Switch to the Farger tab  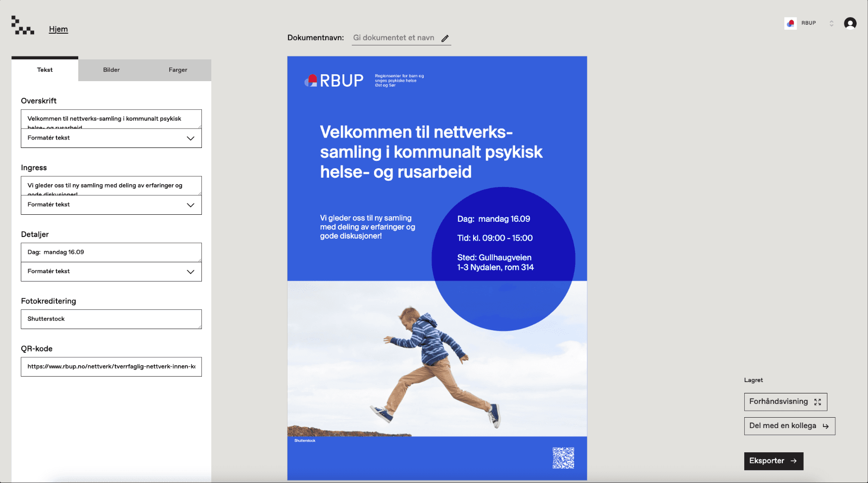[178, 70]
